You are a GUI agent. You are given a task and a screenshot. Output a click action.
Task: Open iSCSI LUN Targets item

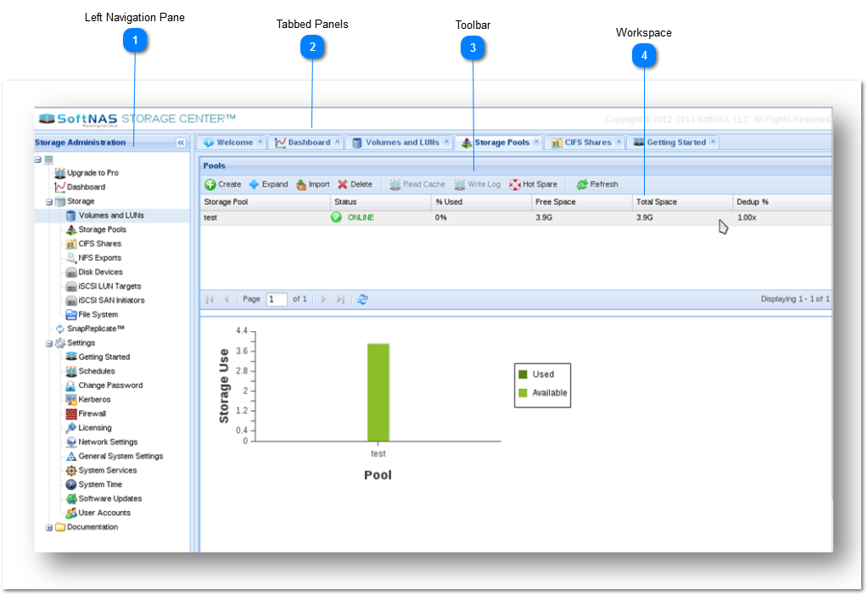tap(104, 286)
